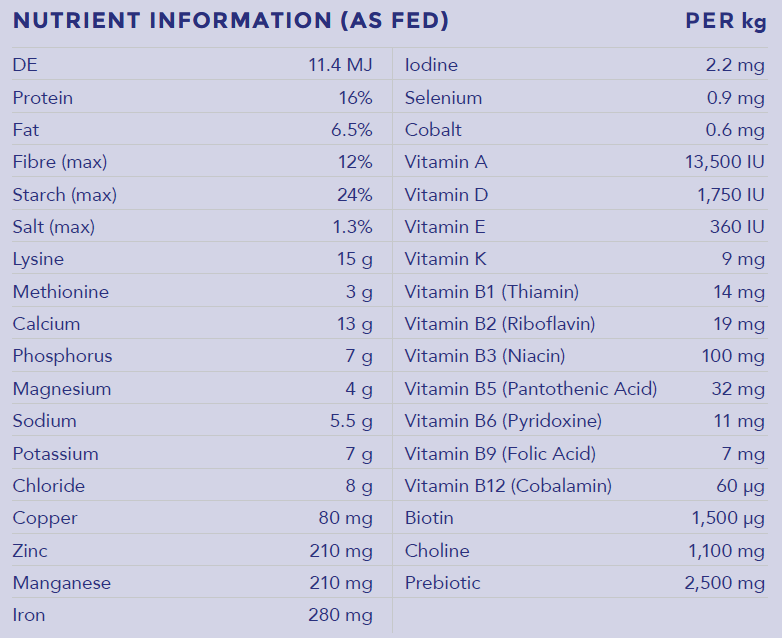The image size is (782, 638).
Task: Click the Magnesium row label
Action: tap(61, 389)
